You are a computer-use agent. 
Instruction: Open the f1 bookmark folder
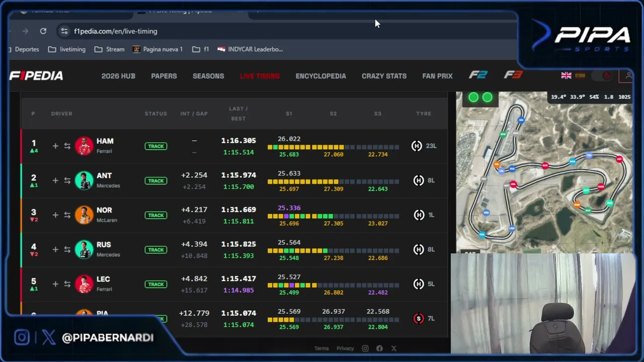[200, 49]
